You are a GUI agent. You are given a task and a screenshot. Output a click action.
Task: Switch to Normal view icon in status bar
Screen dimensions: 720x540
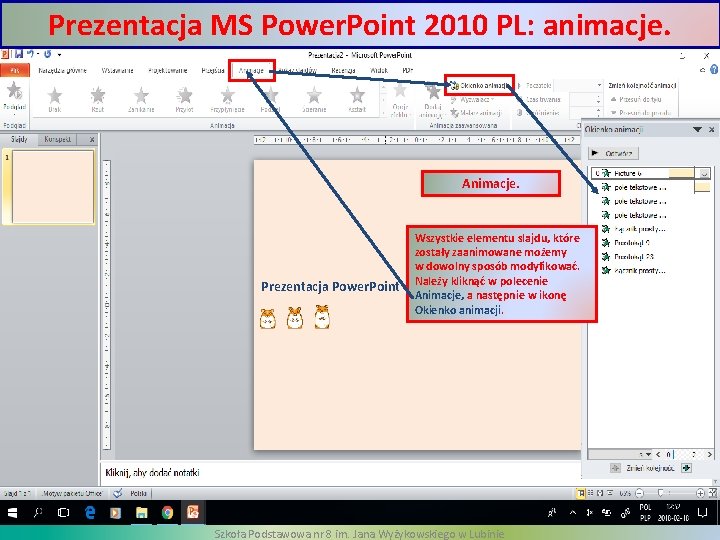click(581, 493)
